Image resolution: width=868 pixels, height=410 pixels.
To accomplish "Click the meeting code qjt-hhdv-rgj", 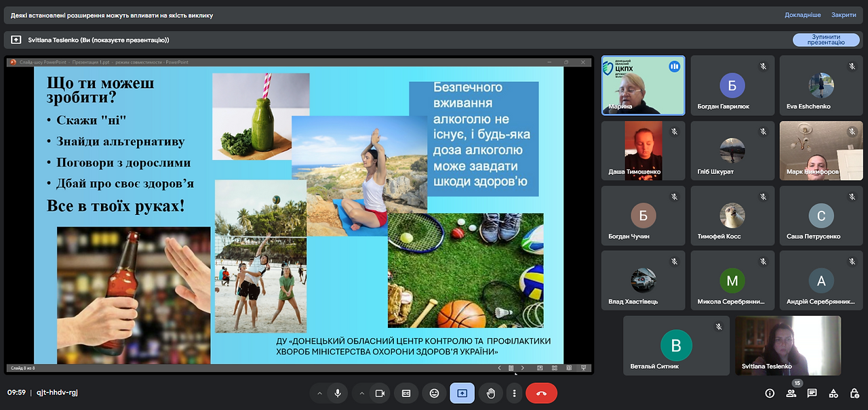I will click(x=57, y=392).
